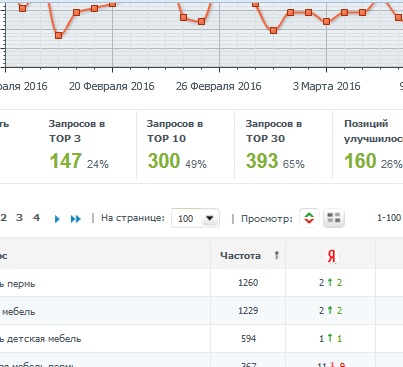Click the 24% share next to 147
The width and height of the screenshot is (403, 367).
pos(98,164)
